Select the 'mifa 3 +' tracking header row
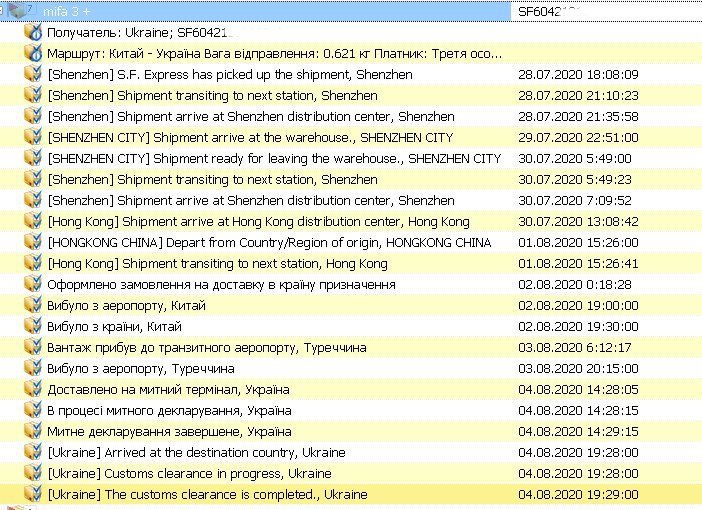Viewport: 702px width, 510px height. pos(255,11)
